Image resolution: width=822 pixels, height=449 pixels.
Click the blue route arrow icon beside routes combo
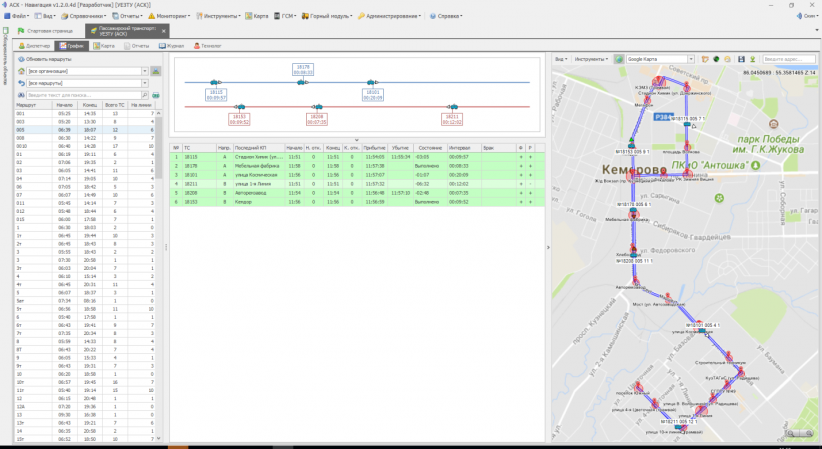[x=21, y=83]
